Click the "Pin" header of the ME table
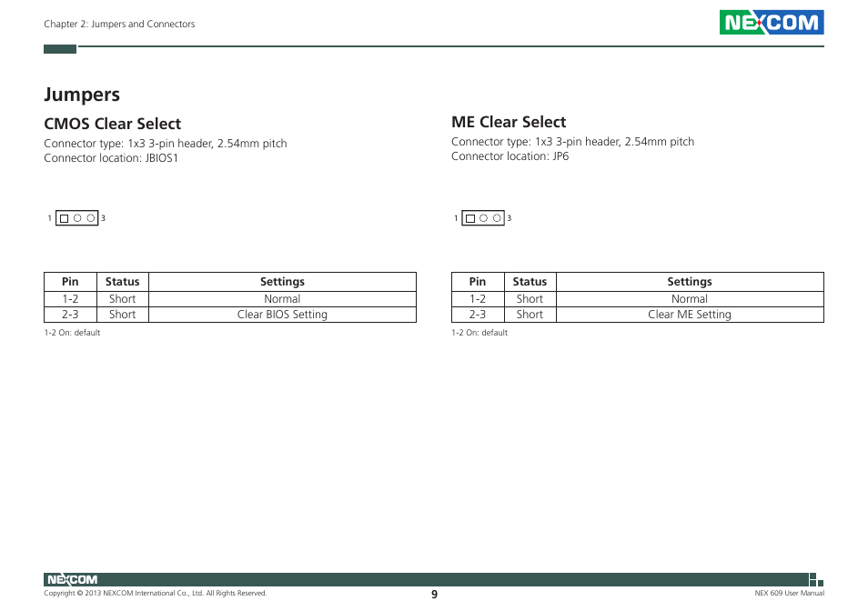This screenshot has height=611, width=868. 478,282
